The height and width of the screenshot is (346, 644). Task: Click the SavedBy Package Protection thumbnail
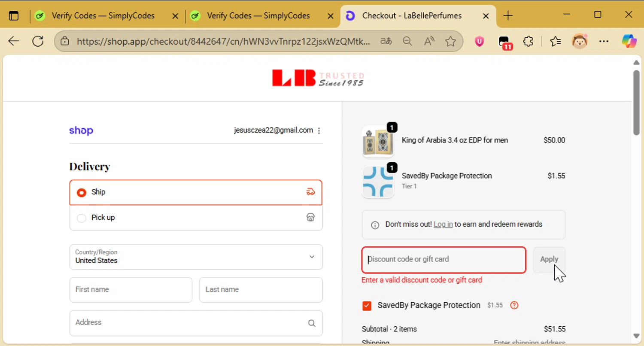pyautogui.click(x=378, y=182)
